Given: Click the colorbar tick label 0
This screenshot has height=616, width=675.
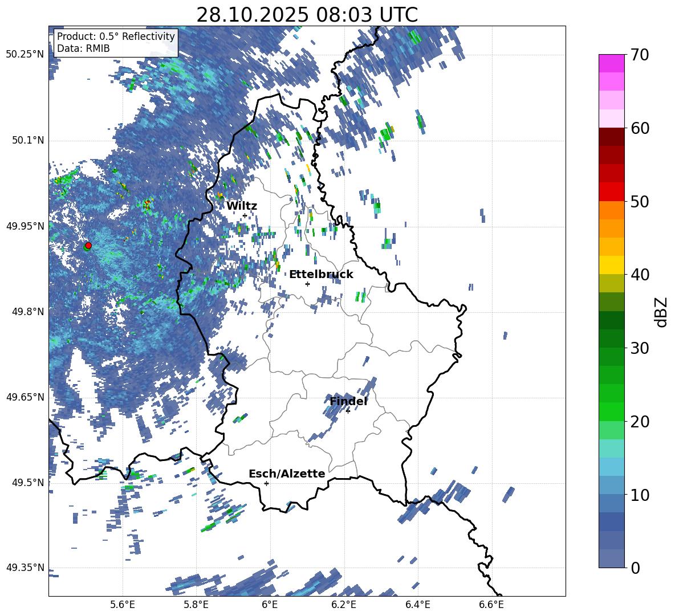Looking at the screenshot, I should [635, 568].
